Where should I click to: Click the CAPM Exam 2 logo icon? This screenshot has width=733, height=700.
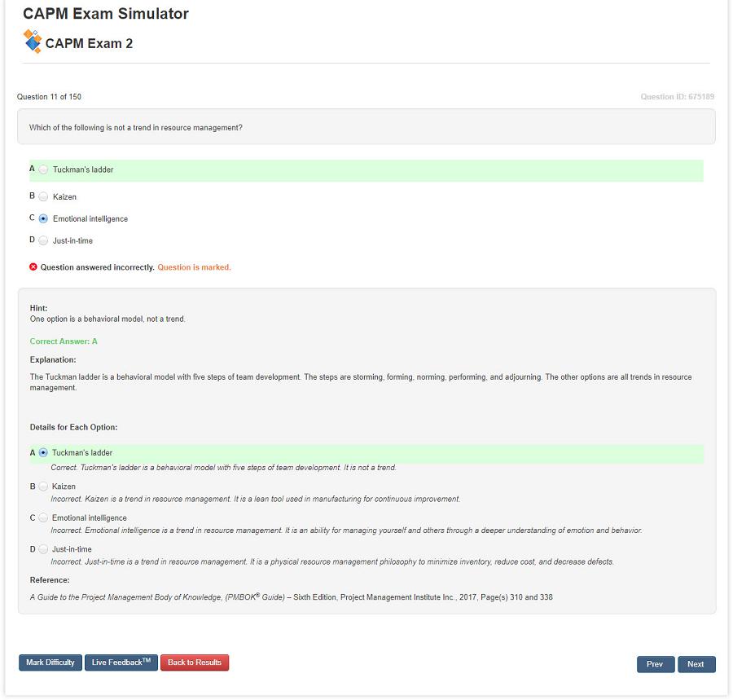pyautogui.click(x=33, y=42)
